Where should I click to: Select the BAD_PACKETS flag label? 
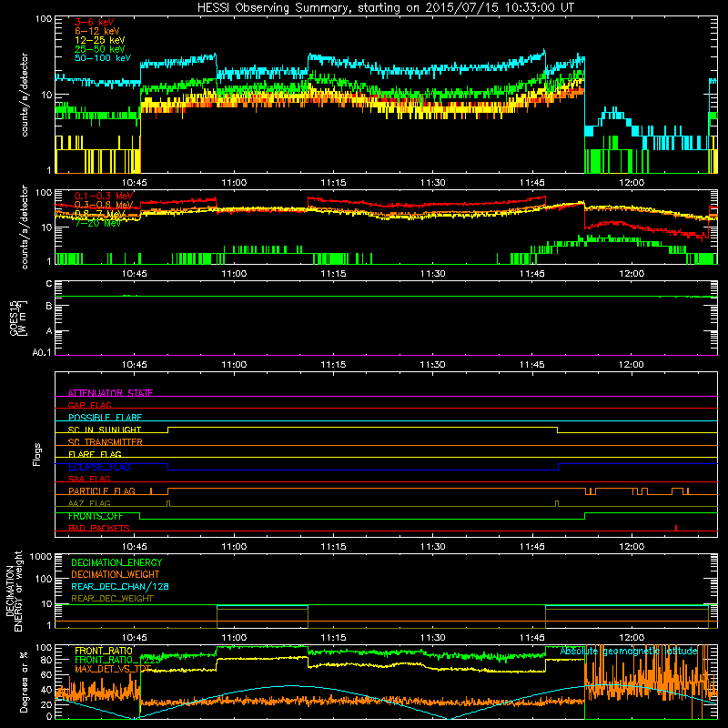[99, 528]
